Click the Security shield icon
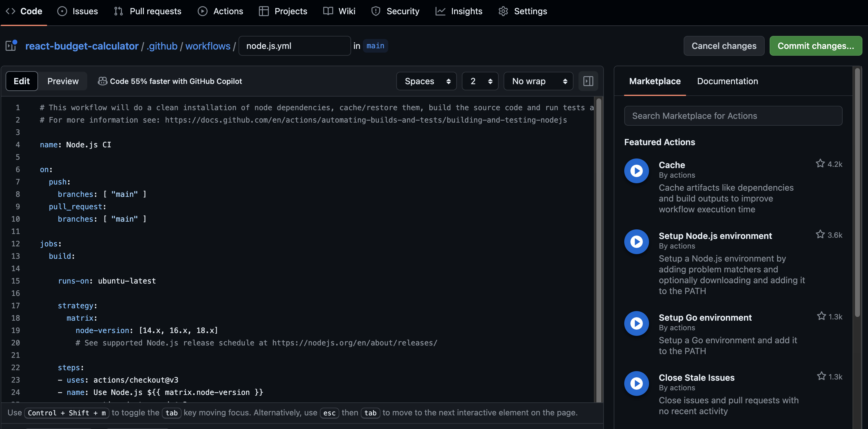This screenshot has width=868, height=429. point(376,11)
